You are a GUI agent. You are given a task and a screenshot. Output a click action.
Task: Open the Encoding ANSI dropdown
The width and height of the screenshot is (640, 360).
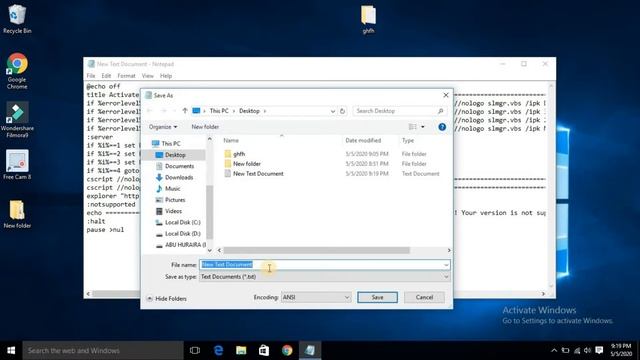coord(316,297)
